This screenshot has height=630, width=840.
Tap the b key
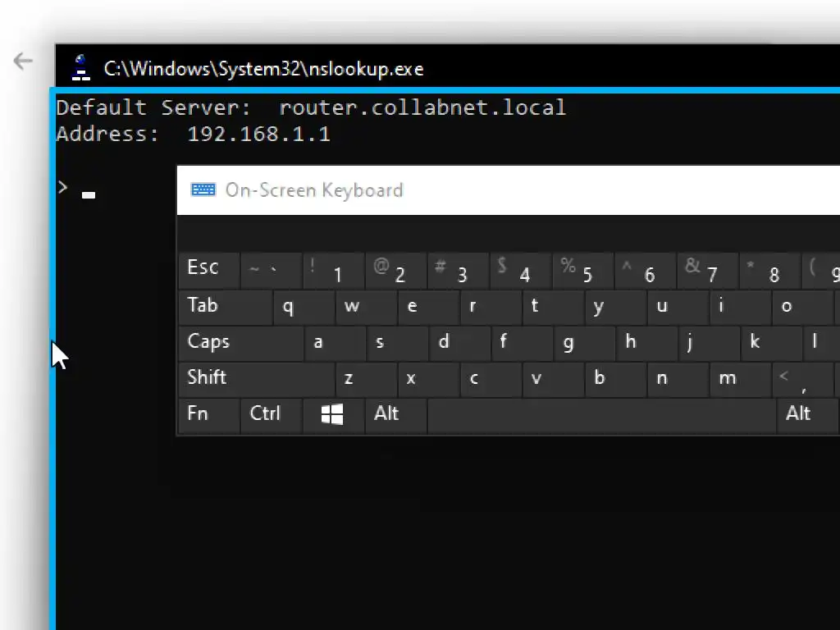[615, 378]
